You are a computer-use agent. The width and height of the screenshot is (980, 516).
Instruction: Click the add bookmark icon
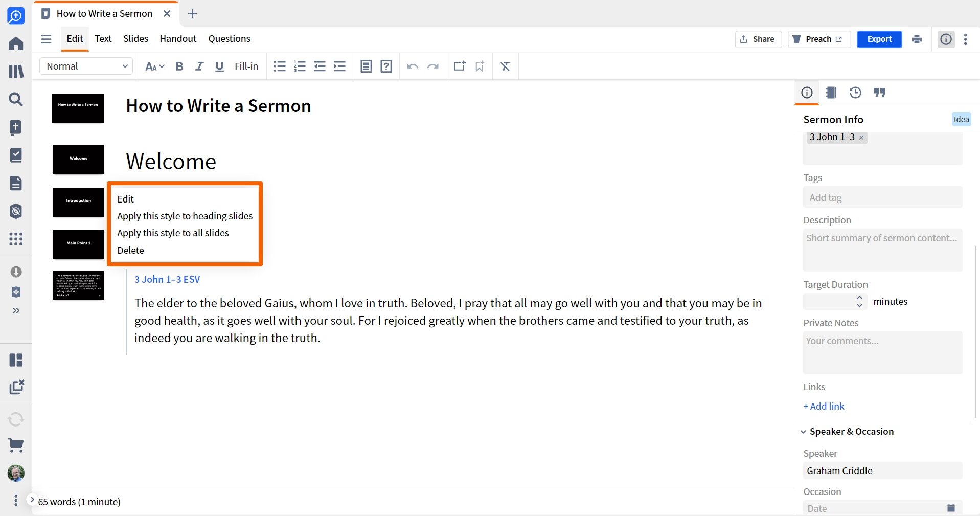tap(480, 66)
